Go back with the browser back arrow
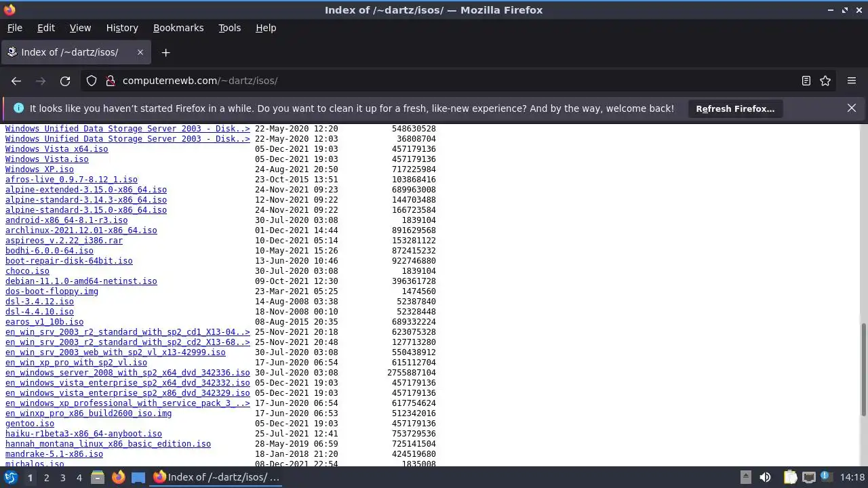 coord(16,81)
